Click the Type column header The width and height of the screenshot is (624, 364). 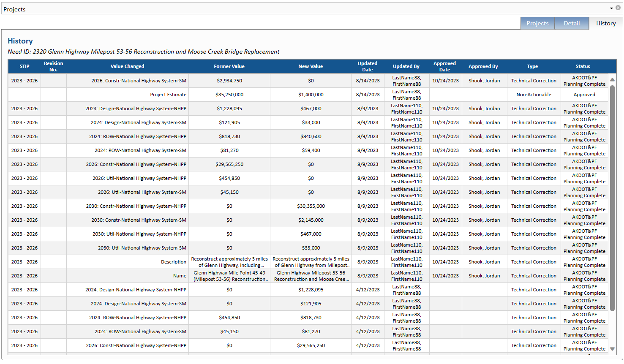[533, 66]
